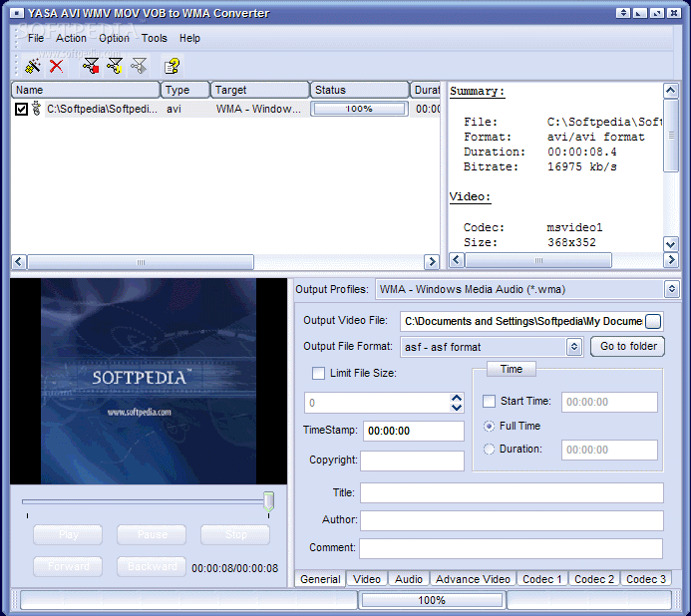Click the greyed start conversion funnel icon
The image size is (691, 616).
(x=139, y=67)
